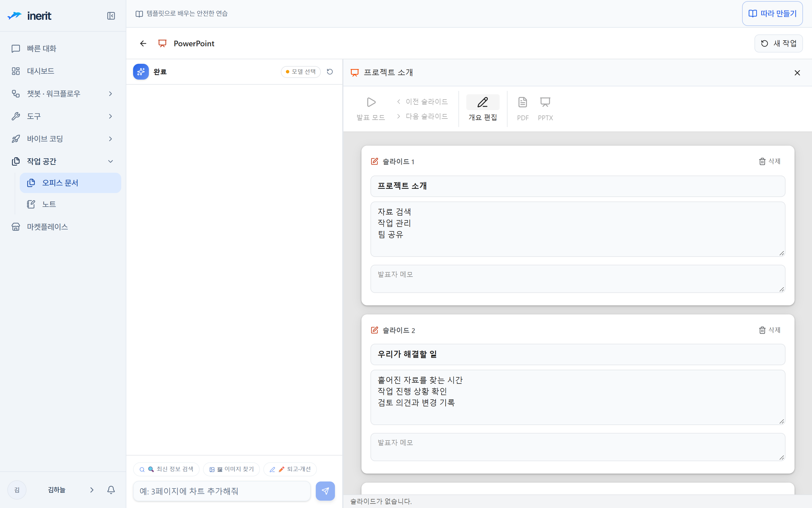Click slide 2 발표자 메모 field
812x508 pixels.
(x=578, y=447)
